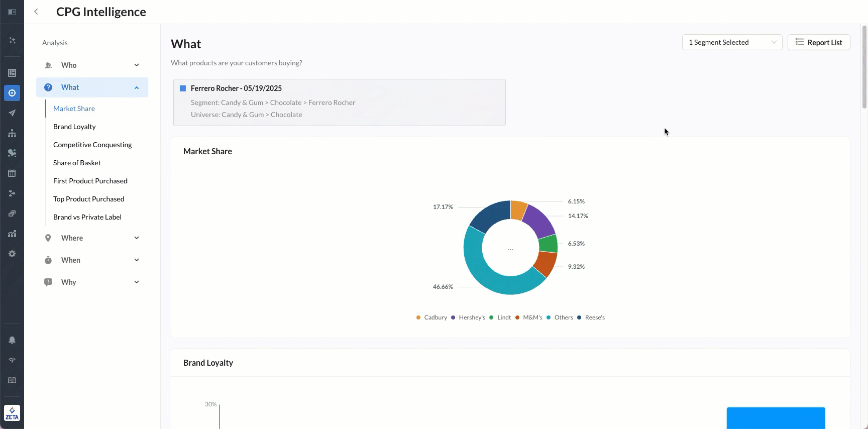The width and height of the screenshot is (868, 429).
Task: Open the book documentation icon
Action: click(12, 380)
